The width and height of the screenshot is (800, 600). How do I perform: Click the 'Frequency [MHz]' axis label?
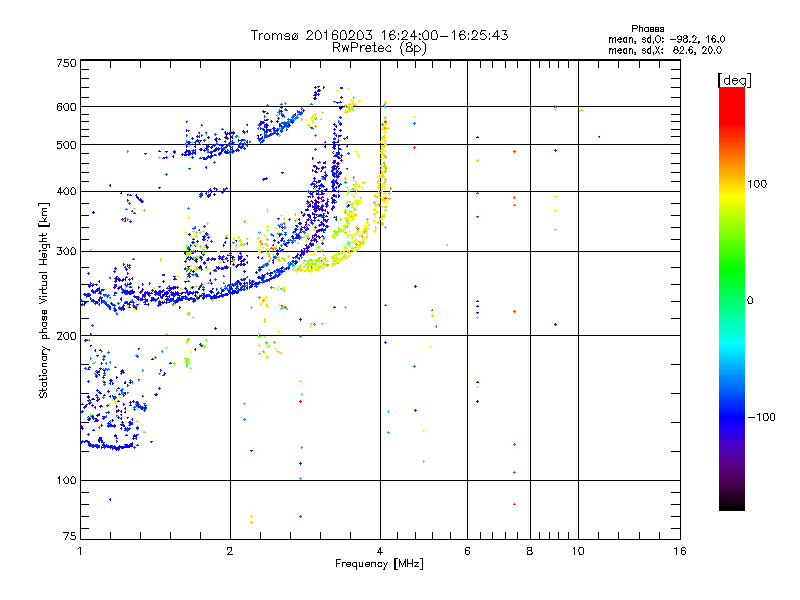(379, 564)
